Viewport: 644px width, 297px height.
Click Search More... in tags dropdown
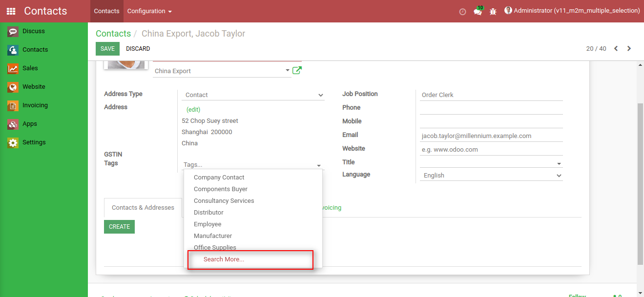224,259
